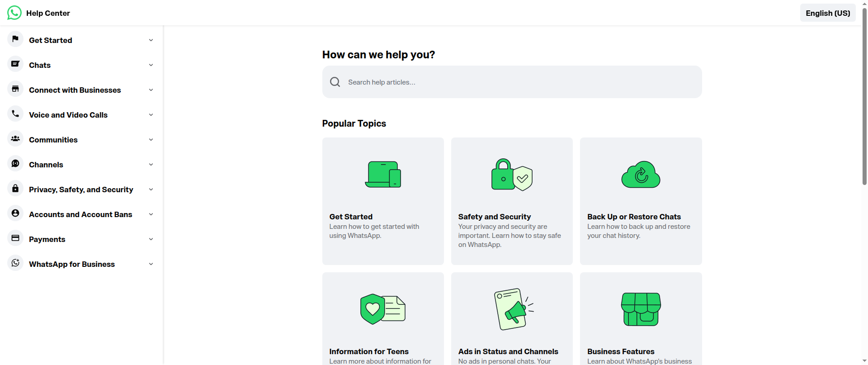The image size is (868, 365).
Task: Click the laptop and phone illustration
Action: click(383, 174)
